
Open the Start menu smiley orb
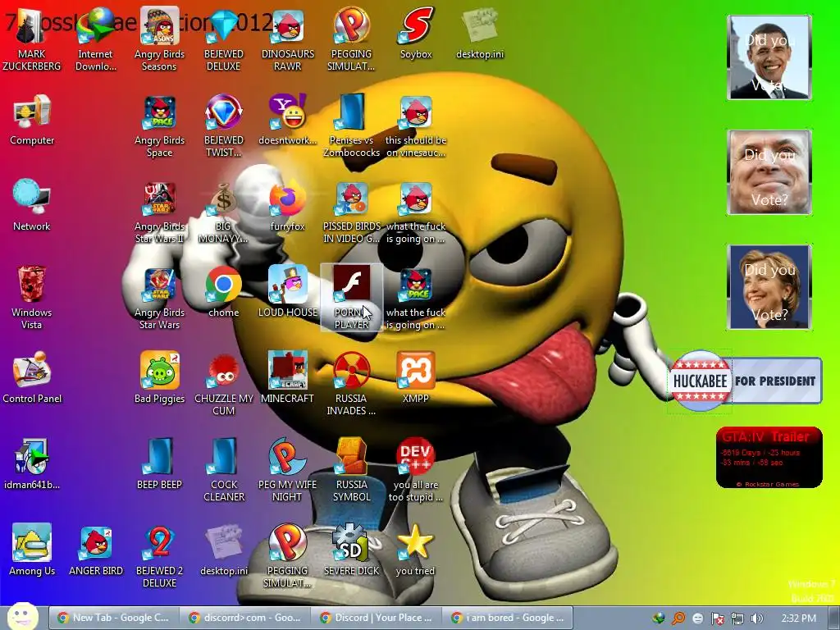point(22,616)
